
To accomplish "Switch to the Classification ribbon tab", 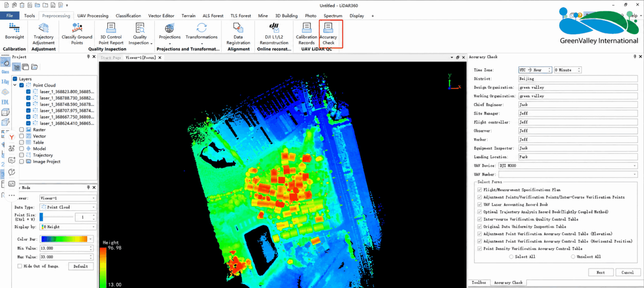I will coord(128,16).
